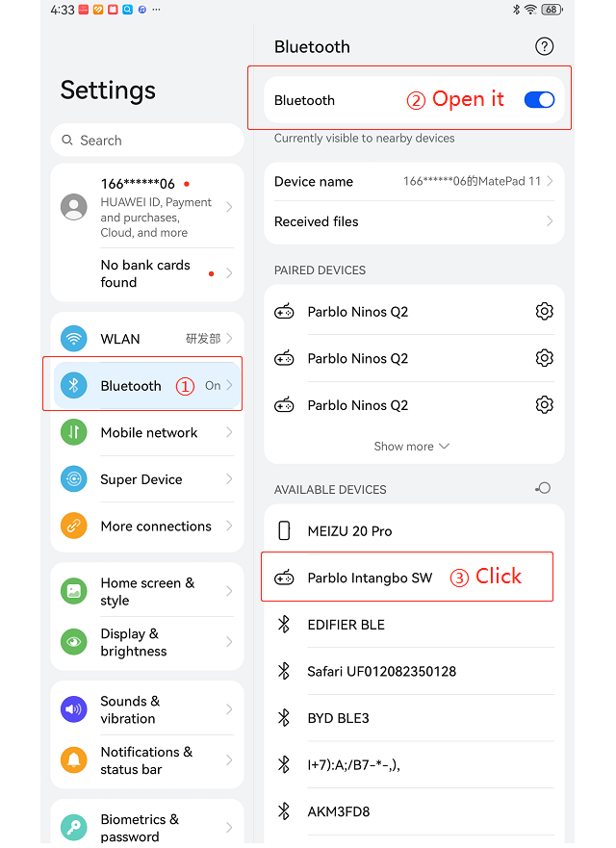Tap the phone icon beside MEIZU 20 Pro
This screenshot has width=616, height=848.
[284, 531]
